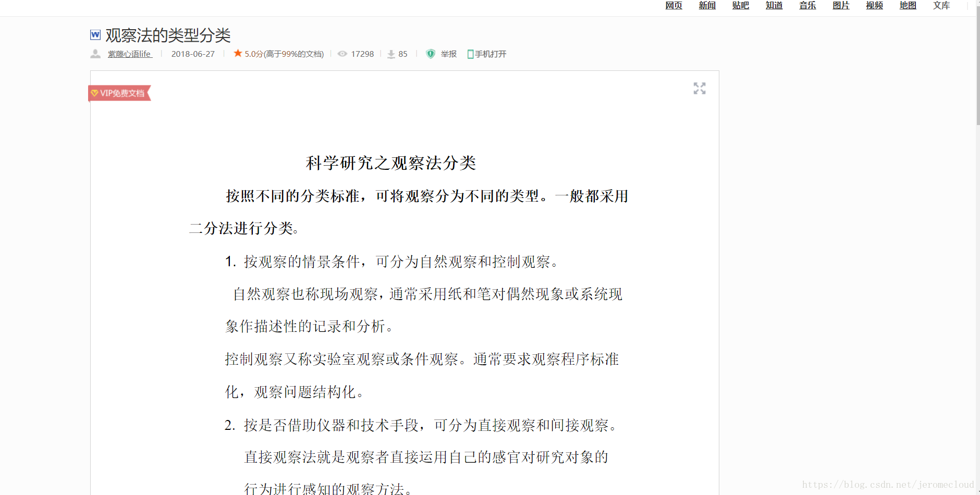This screenshot has height=495, width=980.
Task: Open the 贴吧 navigation link
Action: (x=740, y=6)
